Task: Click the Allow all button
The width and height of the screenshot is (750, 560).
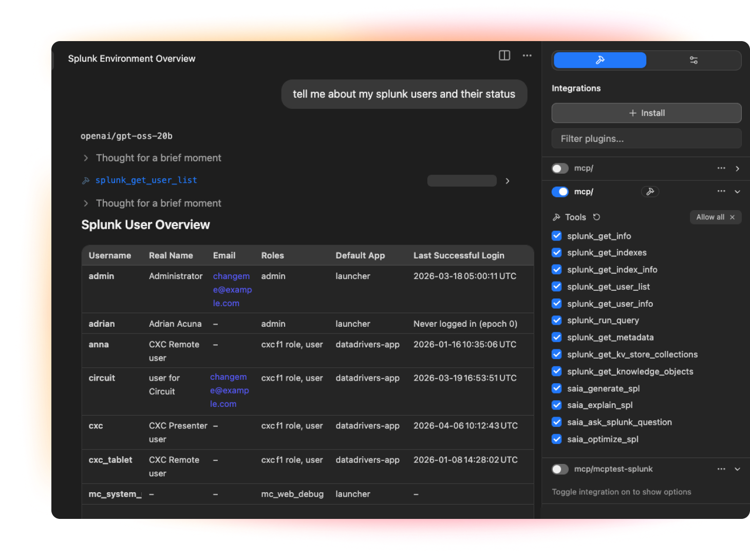Action: (716, 217)
